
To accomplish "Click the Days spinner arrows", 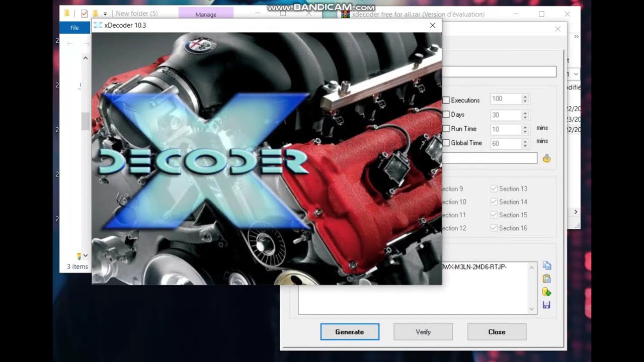I will 525,115.
